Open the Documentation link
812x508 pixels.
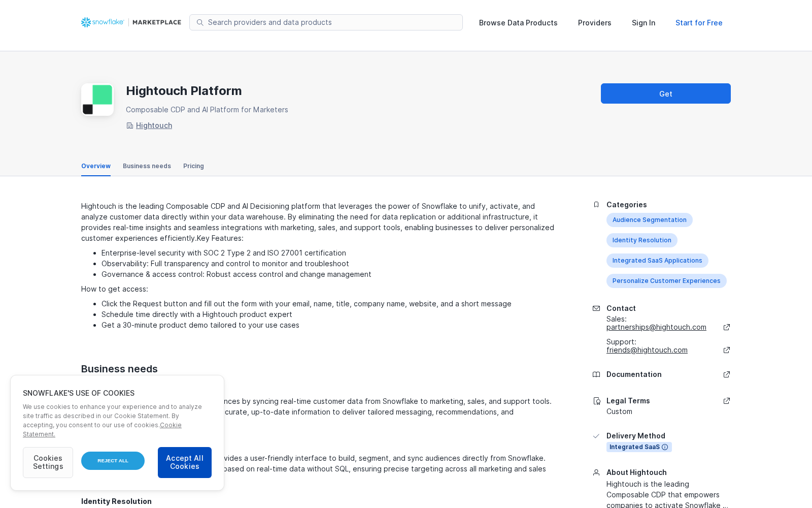coord(634,374)
